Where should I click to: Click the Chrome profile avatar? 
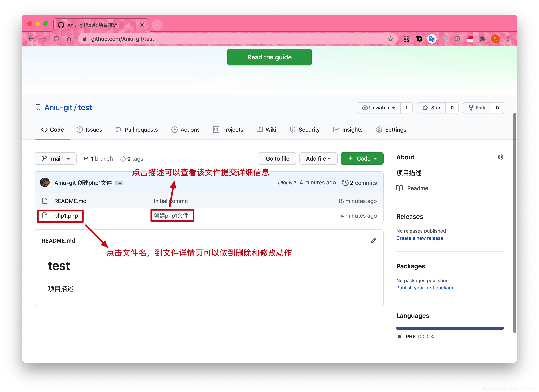pyautogui.click(x=495, y=39)
